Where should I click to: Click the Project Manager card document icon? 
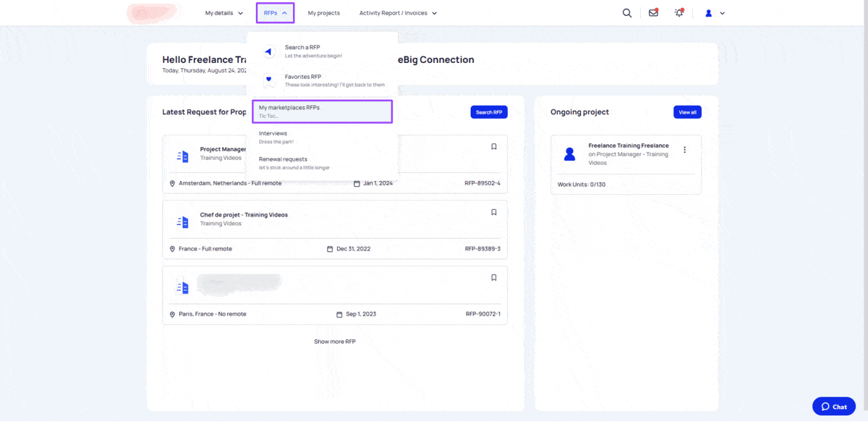click(182, 156)
